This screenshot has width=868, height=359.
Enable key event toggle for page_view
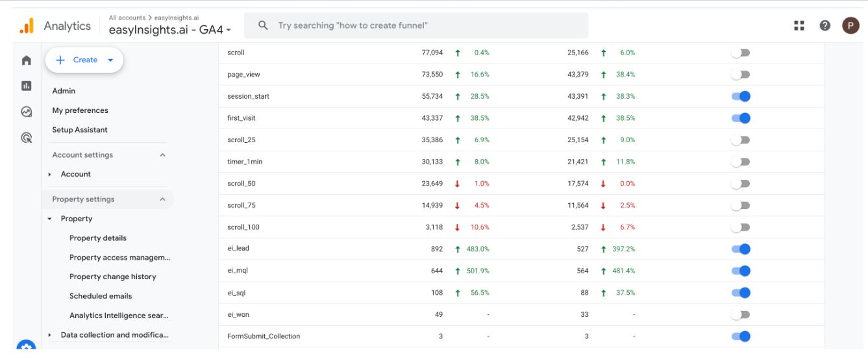pos(740,75)
